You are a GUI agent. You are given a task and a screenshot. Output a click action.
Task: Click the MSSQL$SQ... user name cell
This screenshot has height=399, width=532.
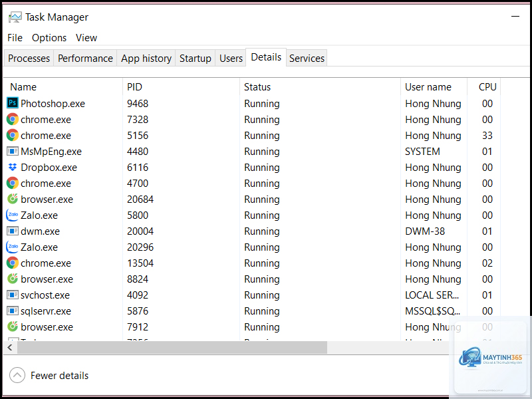(433, 311)
